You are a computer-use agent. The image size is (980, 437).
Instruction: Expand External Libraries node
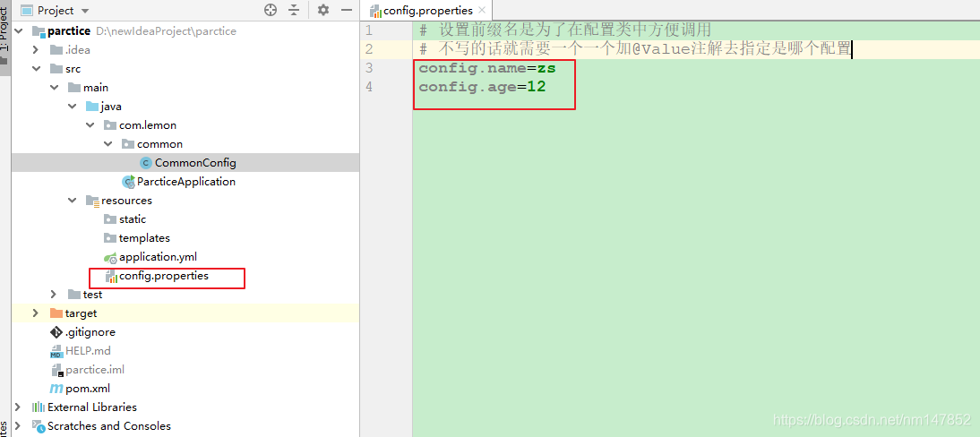18,407
